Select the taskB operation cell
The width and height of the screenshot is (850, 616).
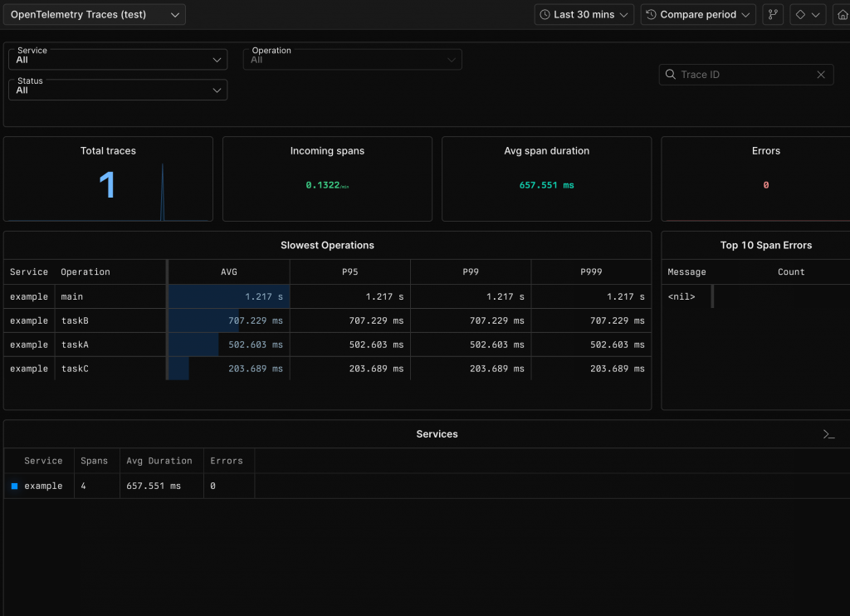coord(110,320)
